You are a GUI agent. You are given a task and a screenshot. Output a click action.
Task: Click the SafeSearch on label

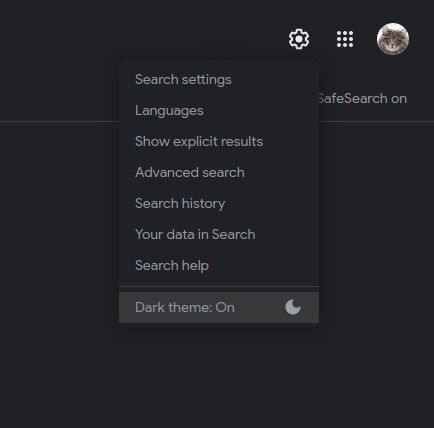363,99
